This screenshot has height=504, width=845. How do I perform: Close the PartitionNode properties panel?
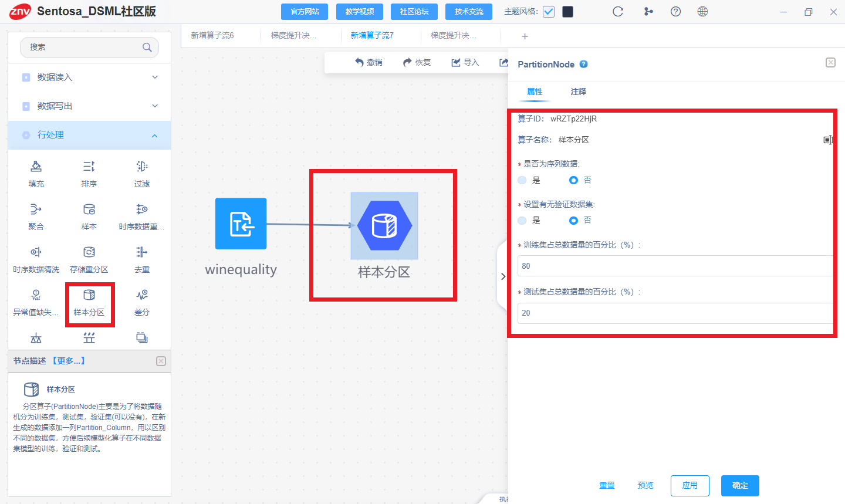[830, 63]
